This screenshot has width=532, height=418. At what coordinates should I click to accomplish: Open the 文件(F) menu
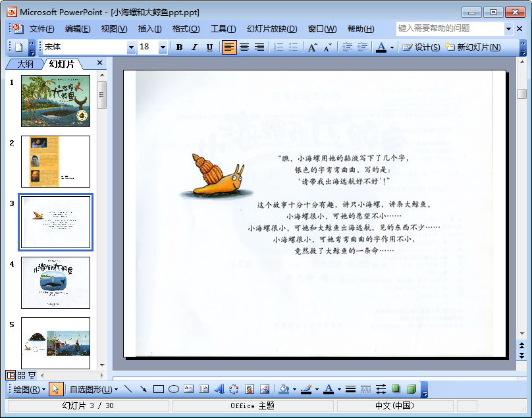tap(41, 29)
